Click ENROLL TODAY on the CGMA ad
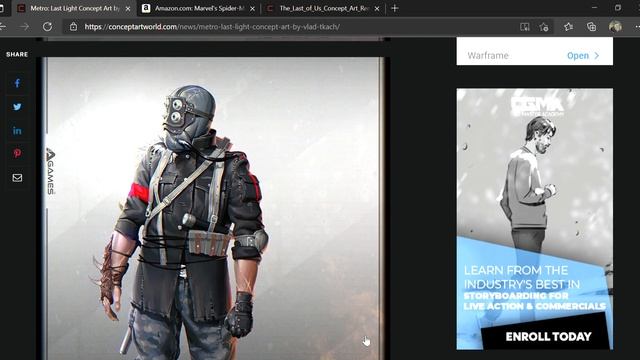This screenshot has height=360, width=640. 548,336
